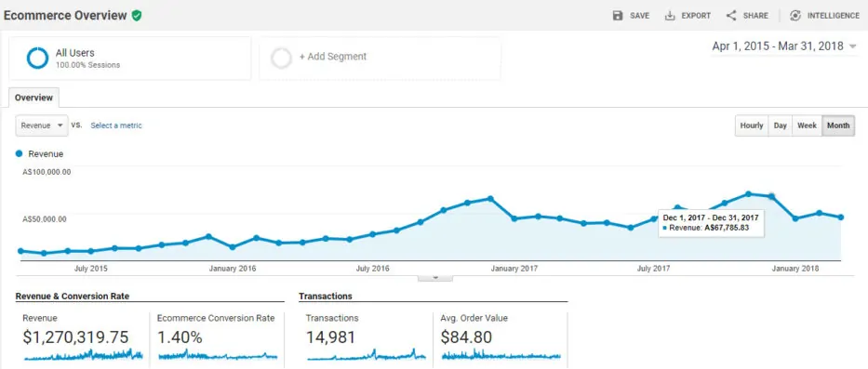Click the Revenue & Conversion Rate heading

(x=73, y=297)
